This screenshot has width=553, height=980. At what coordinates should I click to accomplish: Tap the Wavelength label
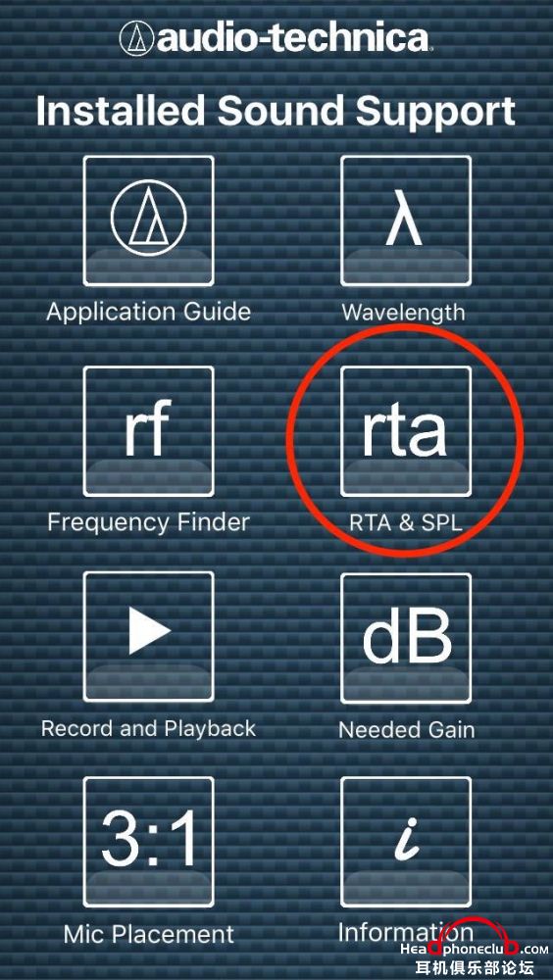pyautogui.click(x=404, y=313)
